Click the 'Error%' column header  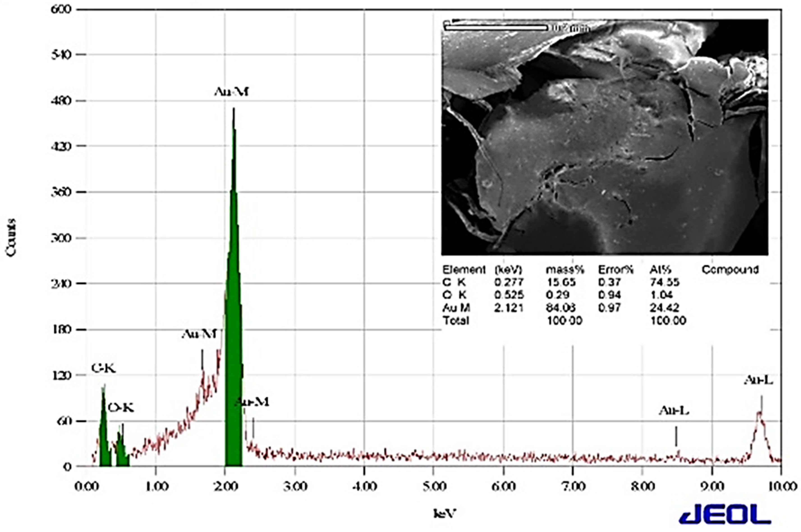click(x=616, y=270)
